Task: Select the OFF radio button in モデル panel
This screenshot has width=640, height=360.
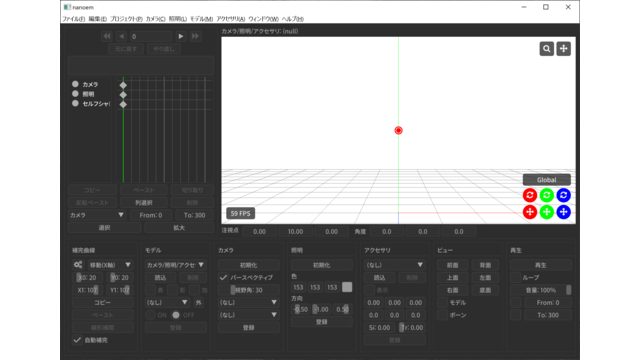Action: (176, 315)
